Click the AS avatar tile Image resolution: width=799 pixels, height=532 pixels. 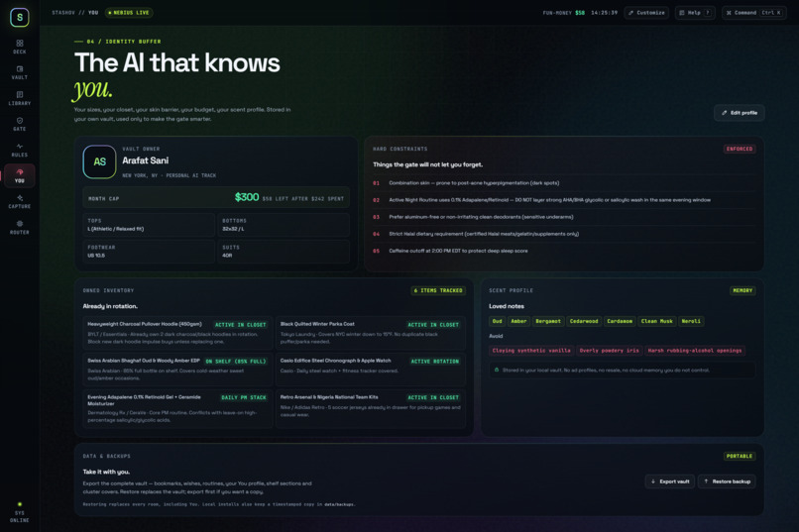pos(99,161)
